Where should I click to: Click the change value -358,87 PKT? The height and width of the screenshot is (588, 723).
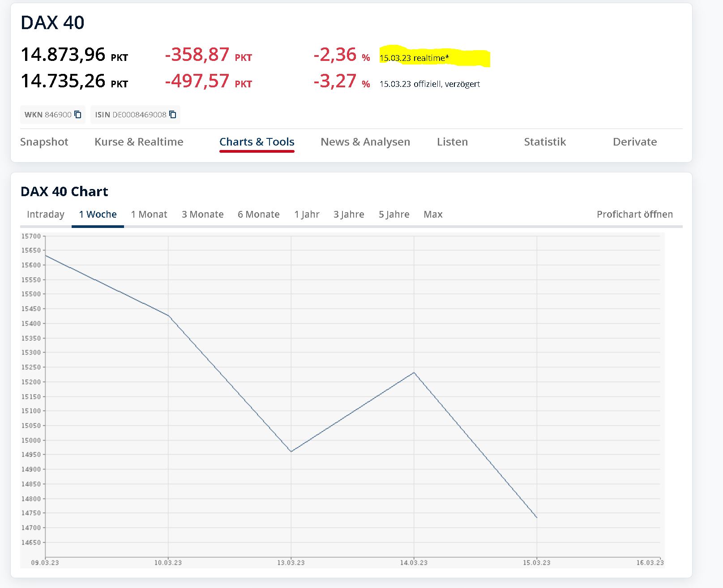click(x=209, y=55)
